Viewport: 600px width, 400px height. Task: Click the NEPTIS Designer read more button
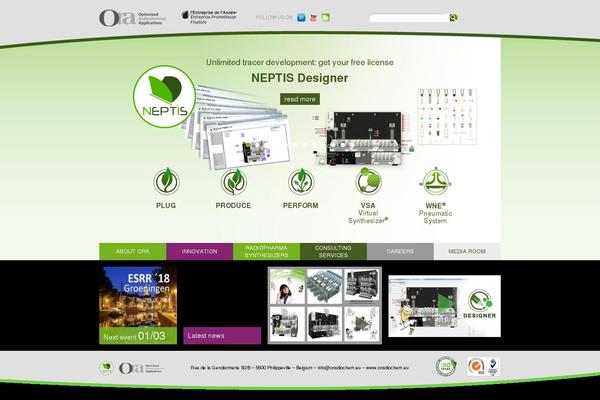[x=300, y=99]
